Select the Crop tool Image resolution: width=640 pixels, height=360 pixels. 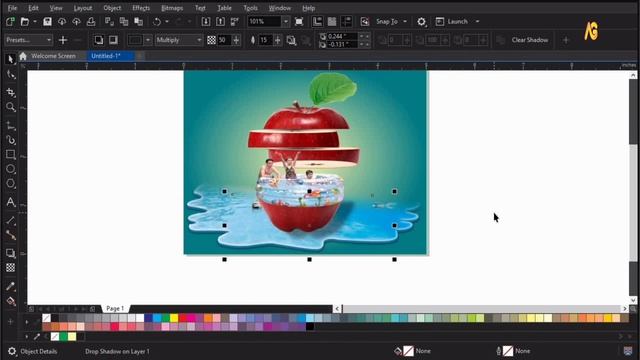pos(11,92)
